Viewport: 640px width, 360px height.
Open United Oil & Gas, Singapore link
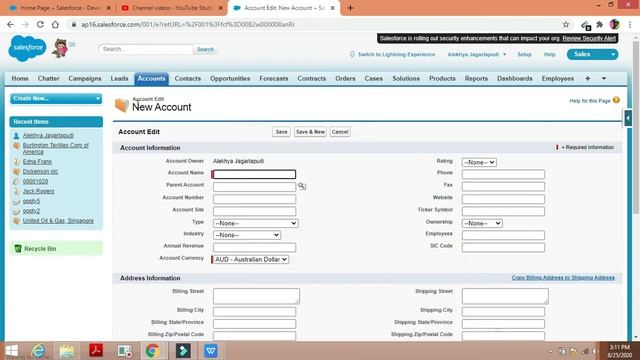click(x=58, y=221)
